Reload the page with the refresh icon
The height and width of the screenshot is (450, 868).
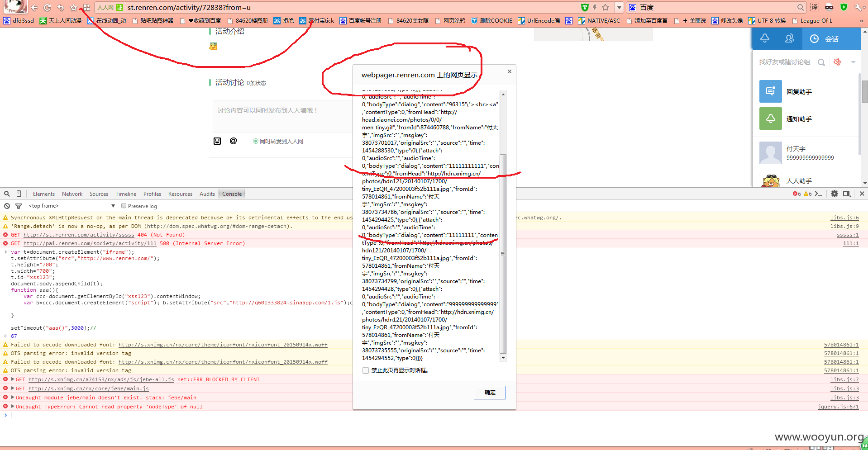[x=47, y=7]
